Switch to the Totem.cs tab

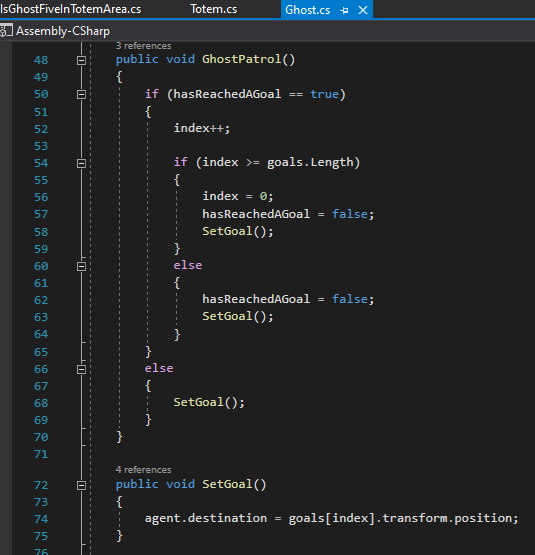pos(214,9)
